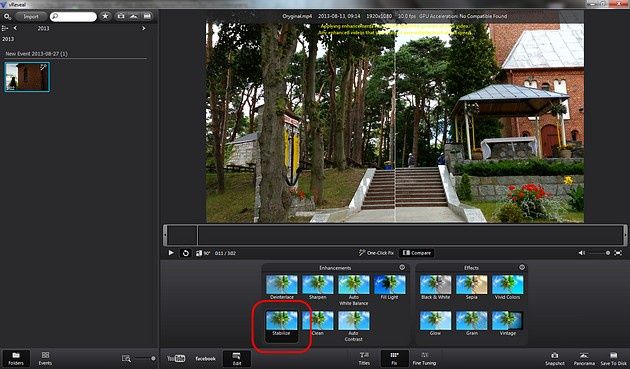Toggle the event list view icon

5,28
